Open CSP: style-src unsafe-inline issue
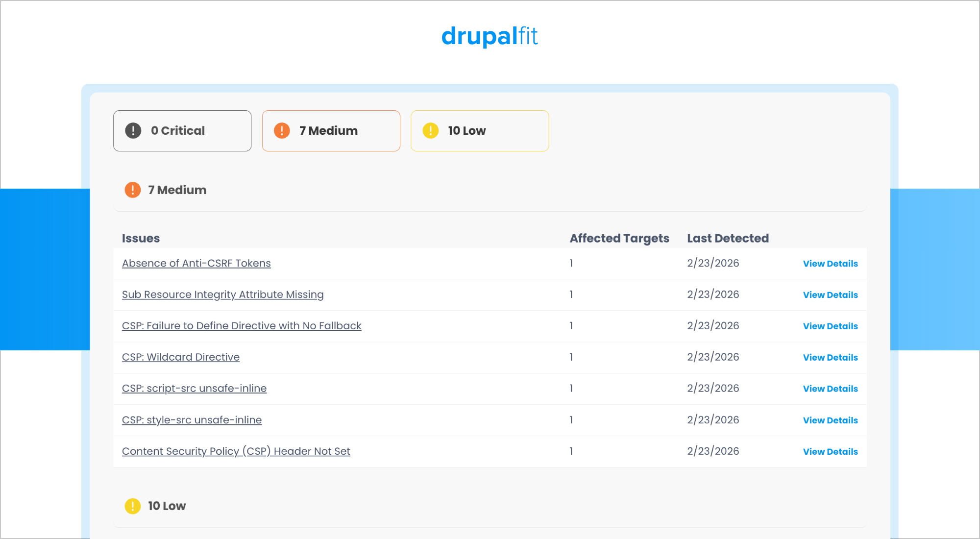The image size is (980, 539). pyautogui.click(x=192, y=420)
